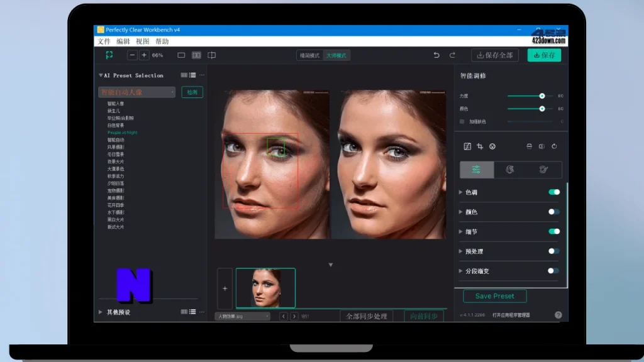
Task: Redo the last adjustment
Action: (x=452, y=55)
